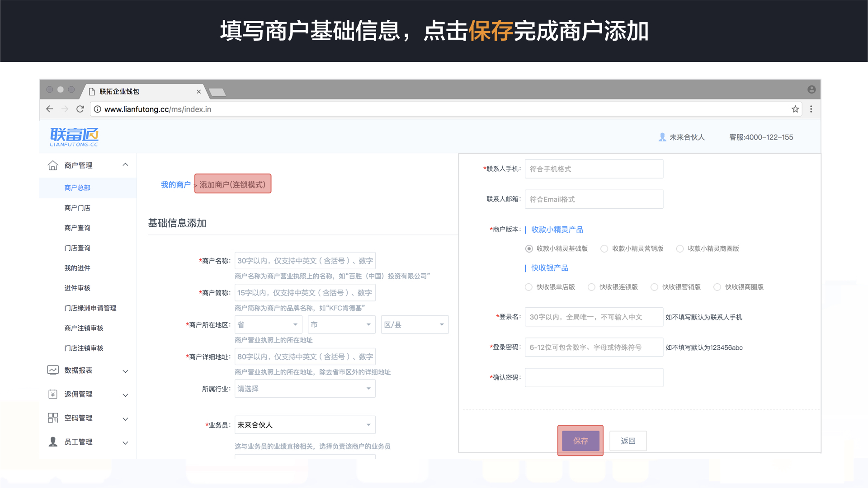This screenshot has height=488, width=868.
Task: Open 商户查询 in sidebar
Action: click(x=77, y=228)
